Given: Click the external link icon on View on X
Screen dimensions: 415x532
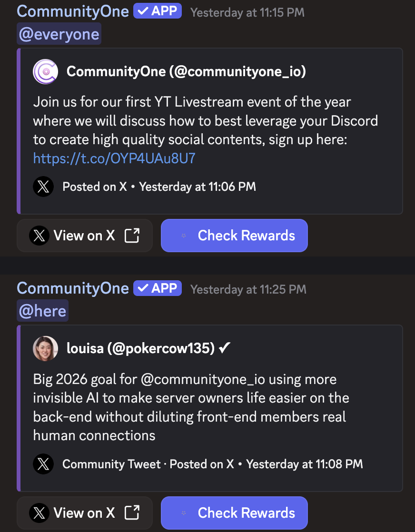Looking at the screenshot, I should tap(132, 235).
